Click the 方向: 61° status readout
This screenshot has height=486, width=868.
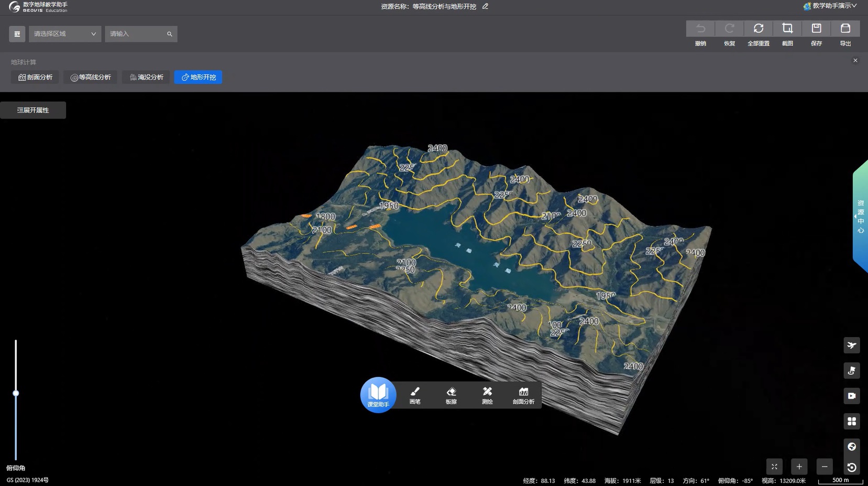point(696,480)
